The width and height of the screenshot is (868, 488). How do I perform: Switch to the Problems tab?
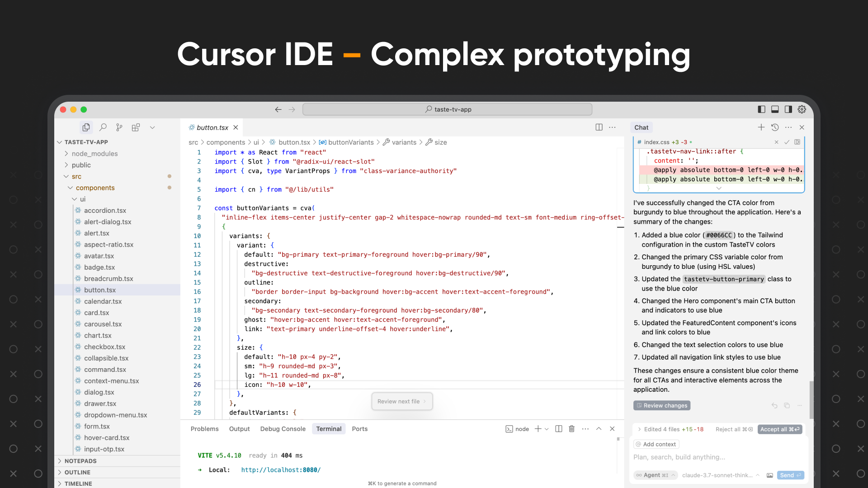204,428
